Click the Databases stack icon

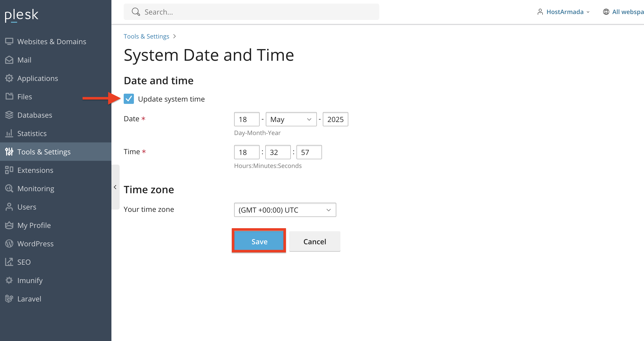click(9, 115)
